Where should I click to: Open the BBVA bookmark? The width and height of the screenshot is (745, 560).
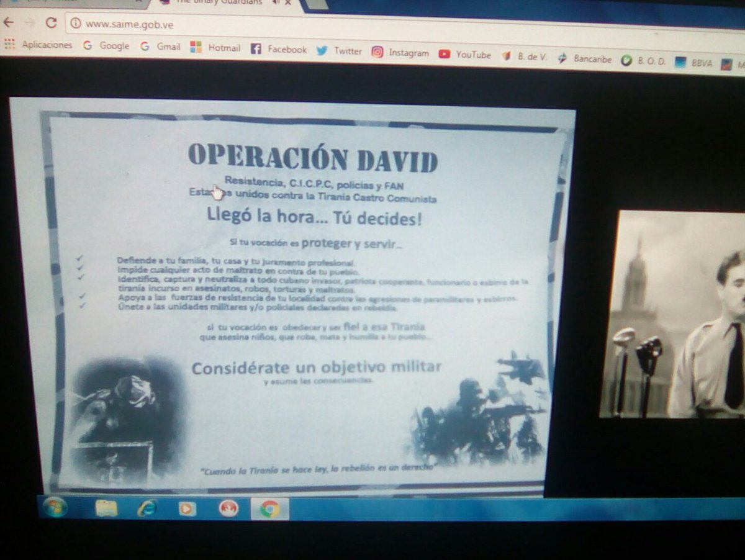tap(693, 62)
